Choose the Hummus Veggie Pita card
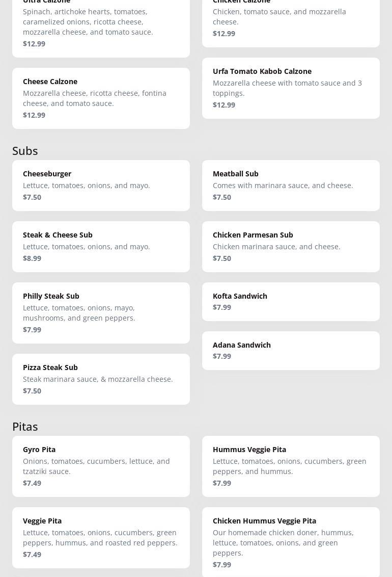Image resolution: width=392 pixels, height=577 pixels. click(x=291, y=466)
